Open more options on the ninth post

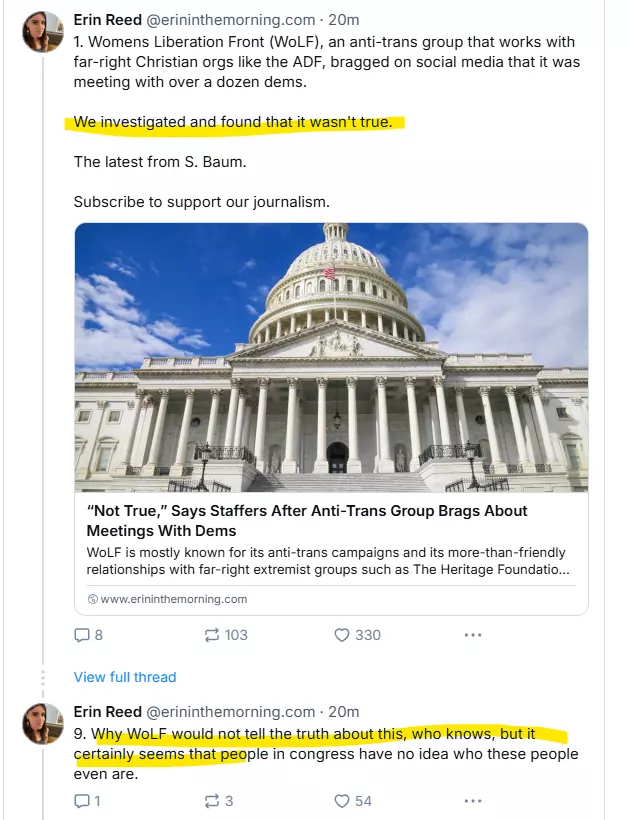(473, 801)
